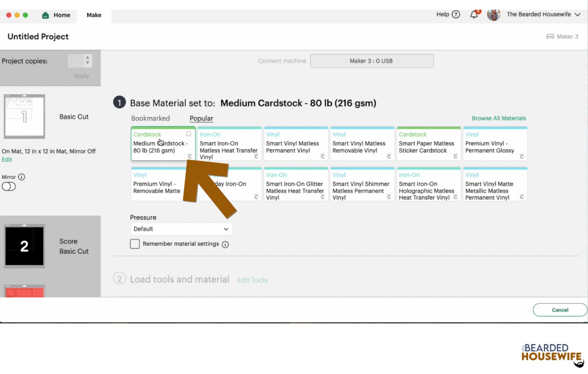
Task: Select the Score Basic Cut mat thumbnail
Action: (x=24, y=246)
